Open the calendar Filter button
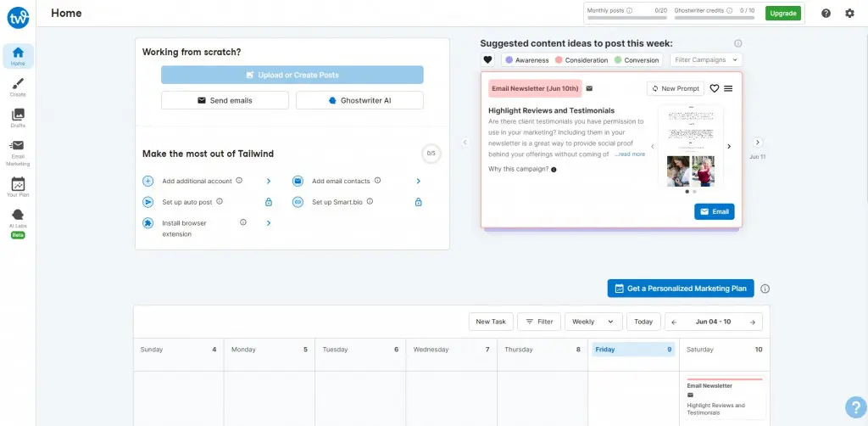This screenshot has width=868, height=426. tap(539, 322)
